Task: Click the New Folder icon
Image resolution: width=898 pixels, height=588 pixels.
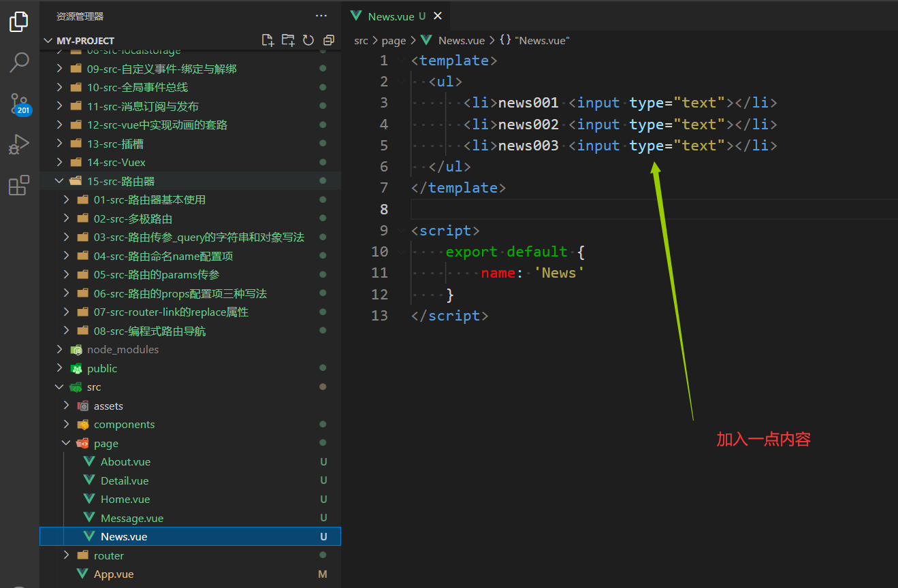Action: (x=289, y=40)
